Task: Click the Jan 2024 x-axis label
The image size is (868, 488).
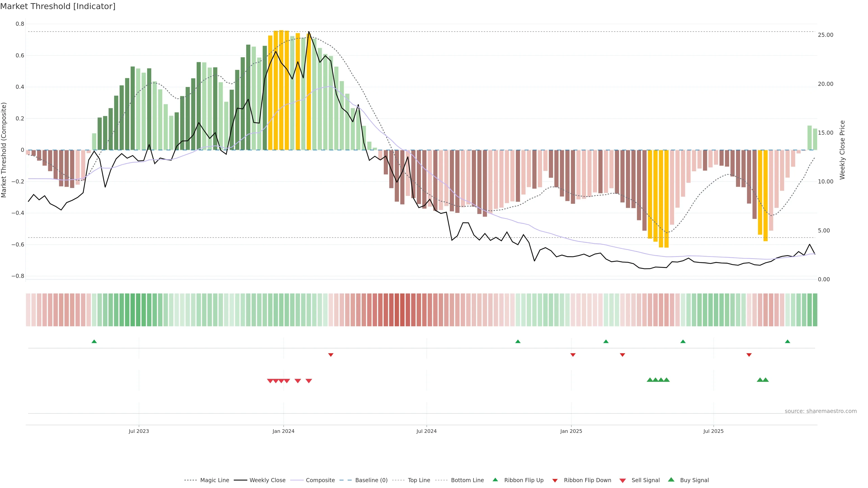Action: [283, 431]
